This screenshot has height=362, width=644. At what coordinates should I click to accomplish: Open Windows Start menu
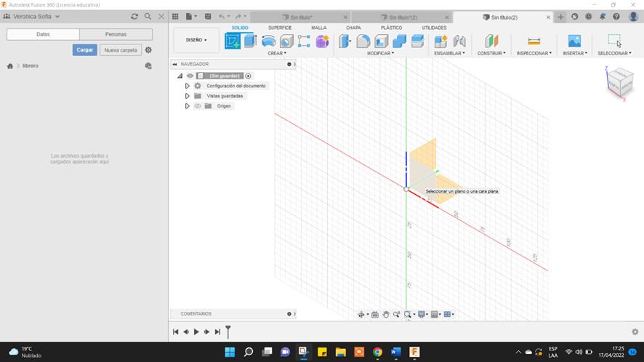pos(230,352)
